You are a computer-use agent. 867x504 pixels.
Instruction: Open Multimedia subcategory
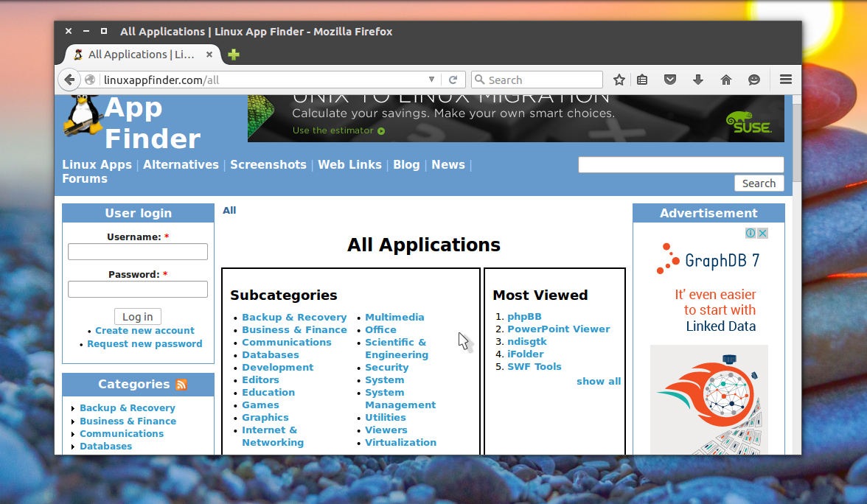395,317
